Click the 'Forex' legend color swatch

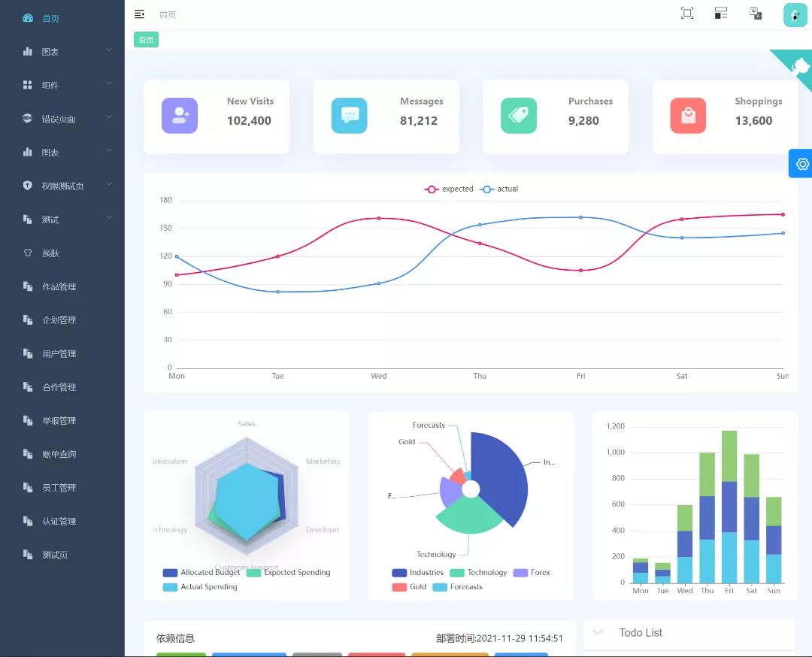coord(520,573)
